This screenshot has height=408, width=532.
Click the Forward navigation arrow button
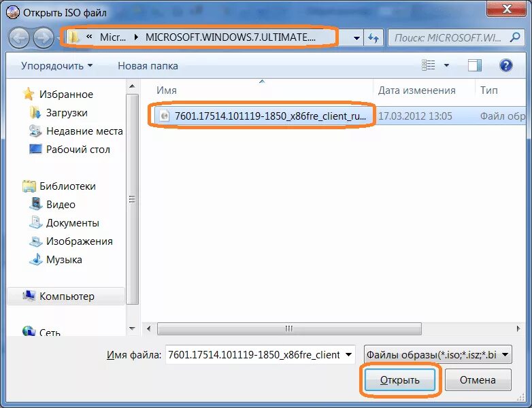click(43, 38)
